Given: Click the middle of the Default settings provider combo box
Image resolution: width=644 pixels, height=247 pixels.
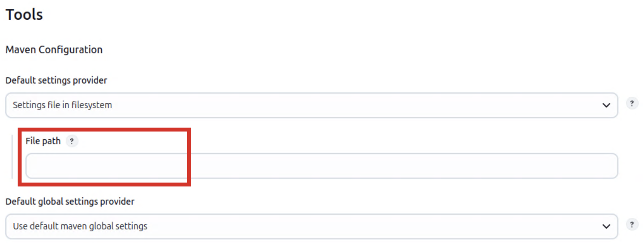Looking at the screenshot, I should tap(311, 106).
